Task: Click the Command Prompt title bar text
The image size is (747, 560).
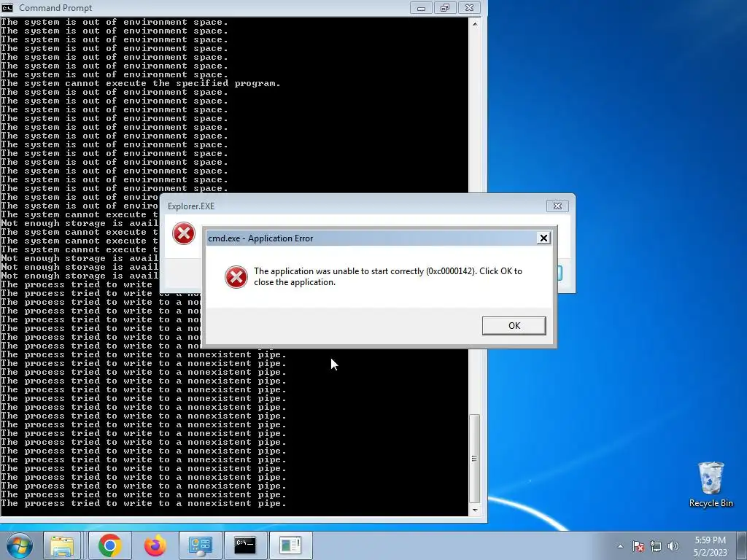Action: click(55, 7)
